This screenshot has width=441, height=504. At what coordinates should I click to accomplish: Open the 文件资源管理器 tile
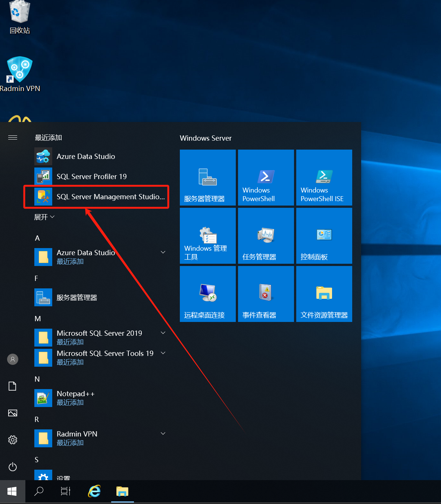[324, 294]
